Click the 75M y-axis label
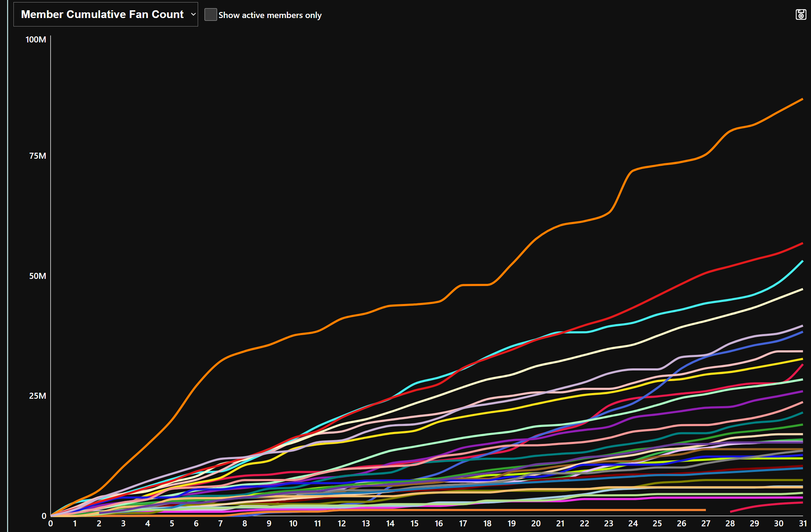Image resolution: width=811 pixels, height=532 pixels. tap(37, 156)
